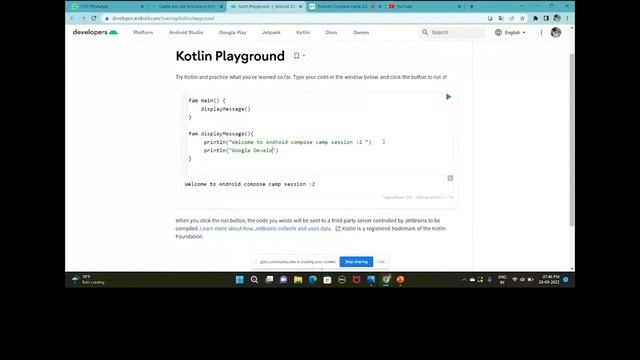Viewport: 640px width, 360px height.
Task: Place cursor in the println Google Develo code line
Action: [241, 150]
